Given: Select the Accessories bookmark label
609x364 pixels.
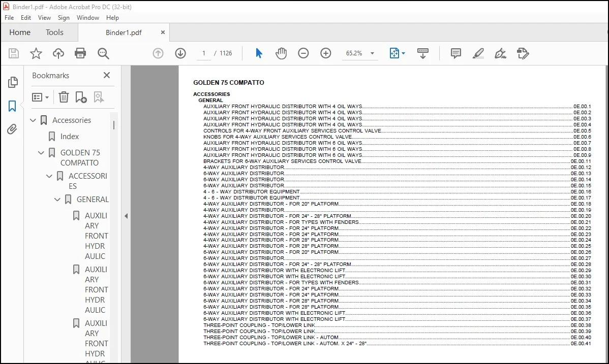Looking at the screenshot, I should tap(72, 120).
